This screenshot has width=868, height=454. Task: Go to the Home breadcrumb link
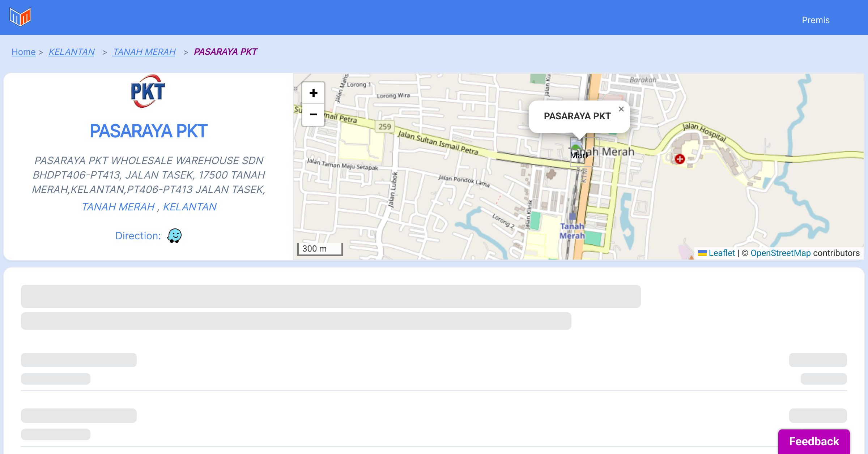click(x=24, y=52)
